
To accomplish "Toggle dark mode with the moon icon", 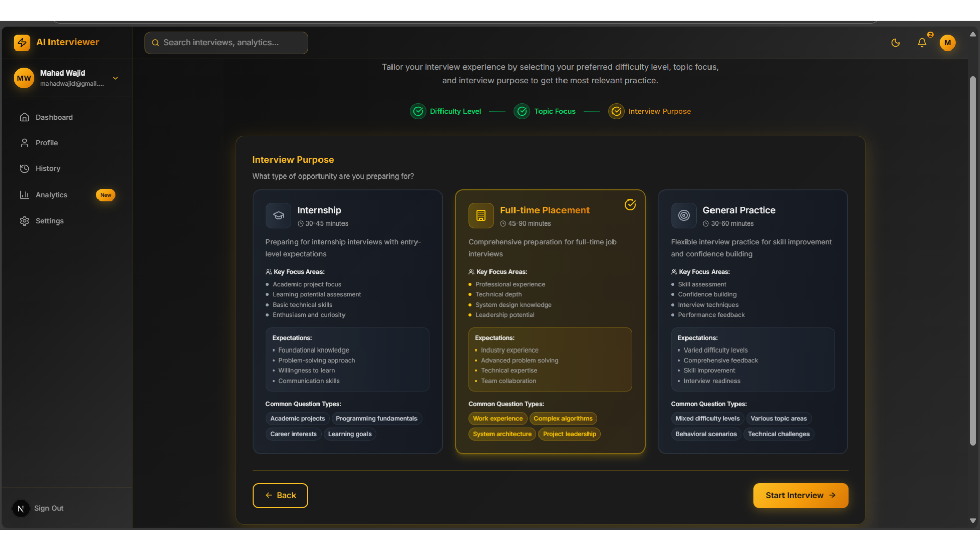I will tap(895, 43).
